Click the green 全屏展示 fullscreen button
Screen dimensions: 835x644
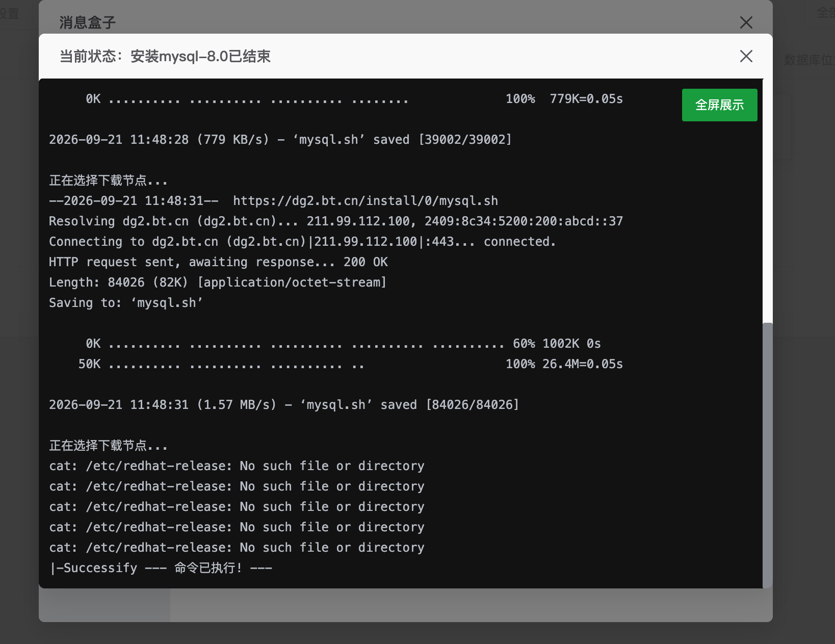pyautogui.click(x=719, y=105)
